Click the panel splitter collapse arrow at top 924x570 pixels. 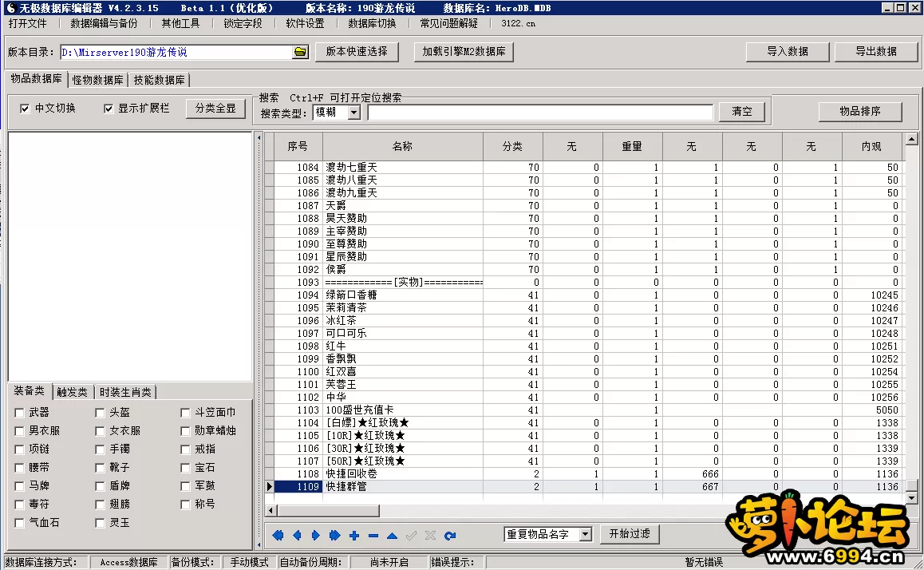pyautogui.click(x=259, y=137)
